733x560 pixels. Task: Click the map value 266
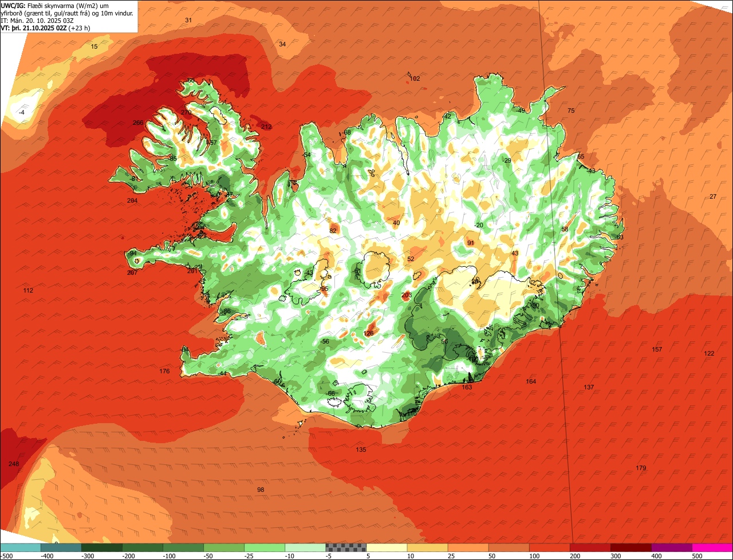138,123
